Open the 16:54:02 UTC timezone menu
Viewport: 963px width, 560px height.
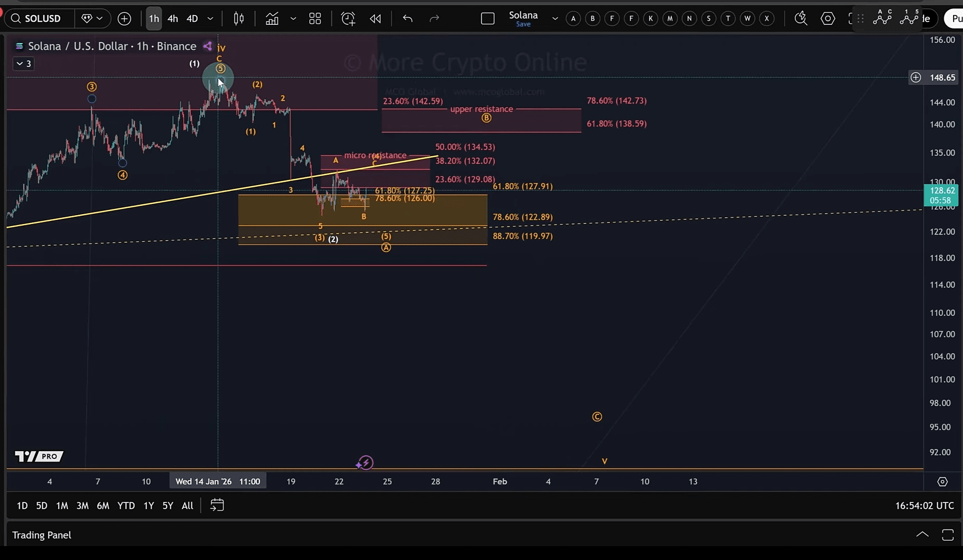pos(925,506)
